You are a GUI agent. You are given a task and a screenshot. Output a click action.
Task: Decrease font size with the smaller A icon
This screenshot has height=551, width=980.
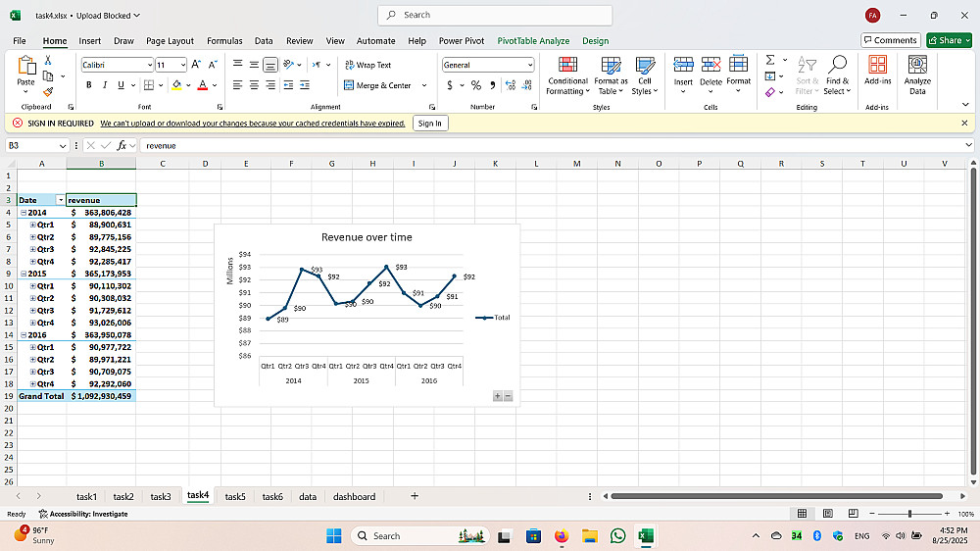(213, 65)
